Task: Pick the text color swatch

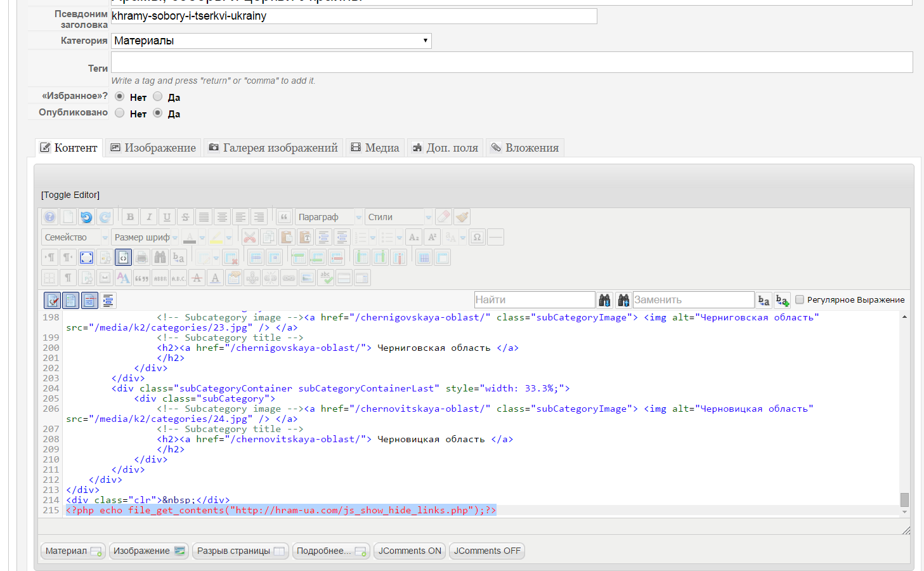Action: click(189, 237)
